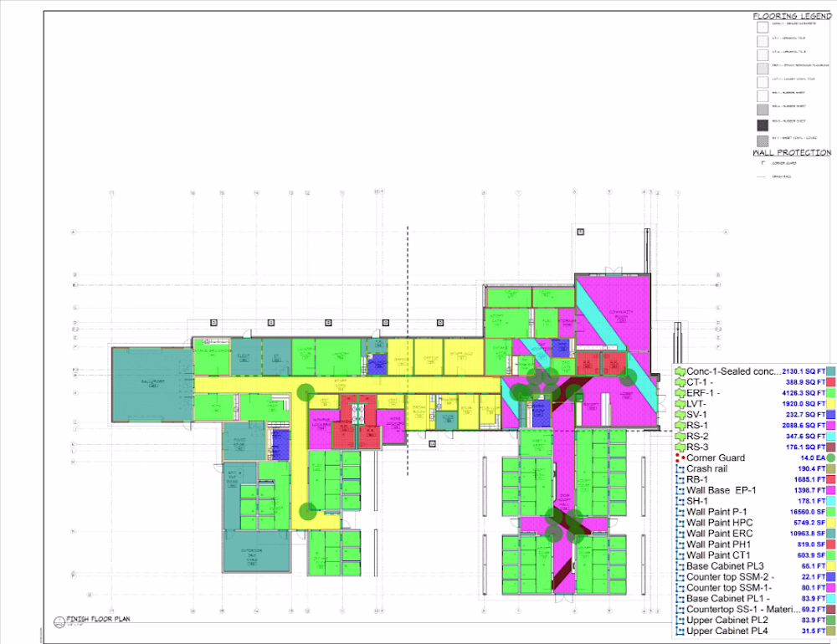Pick the yellow swatch for Wall Paint HPC
This screenshot has height=644, width=837.
[x=831, y=523]
